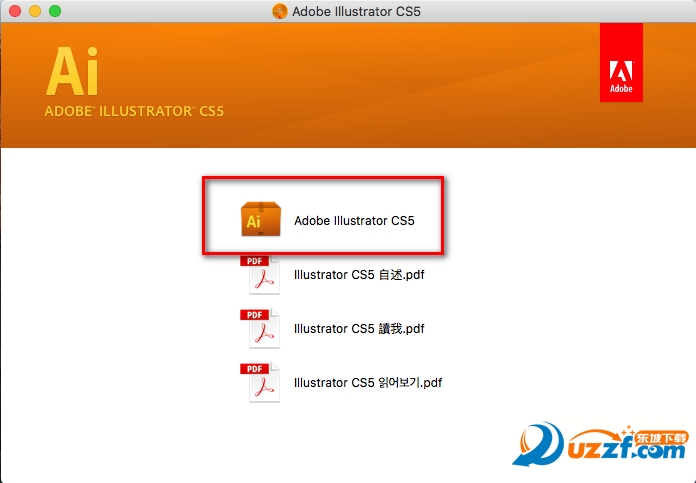Click the PDF icon for 讀我.pdf
The width and height of the screenshot is (696, 483).
(x=261, y=328)
